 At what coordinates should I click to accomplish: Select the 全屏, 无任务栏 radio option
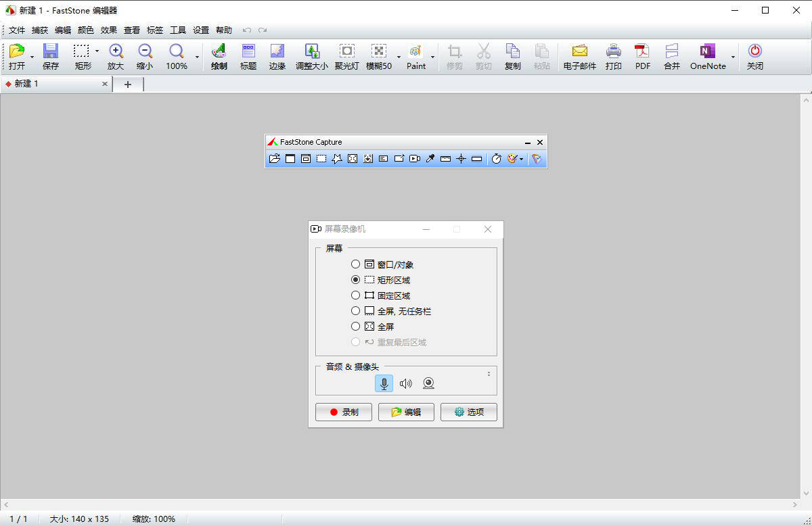point(355,311)
